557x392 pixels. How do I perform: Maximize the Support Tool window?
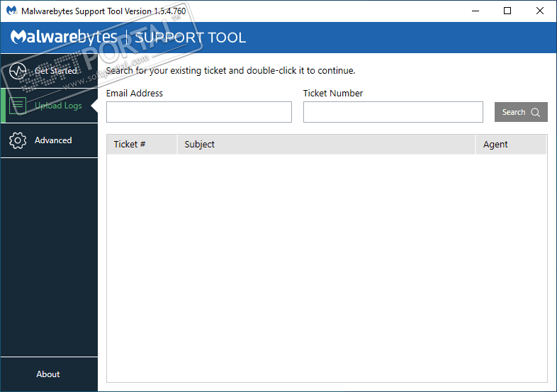[507, 11]
